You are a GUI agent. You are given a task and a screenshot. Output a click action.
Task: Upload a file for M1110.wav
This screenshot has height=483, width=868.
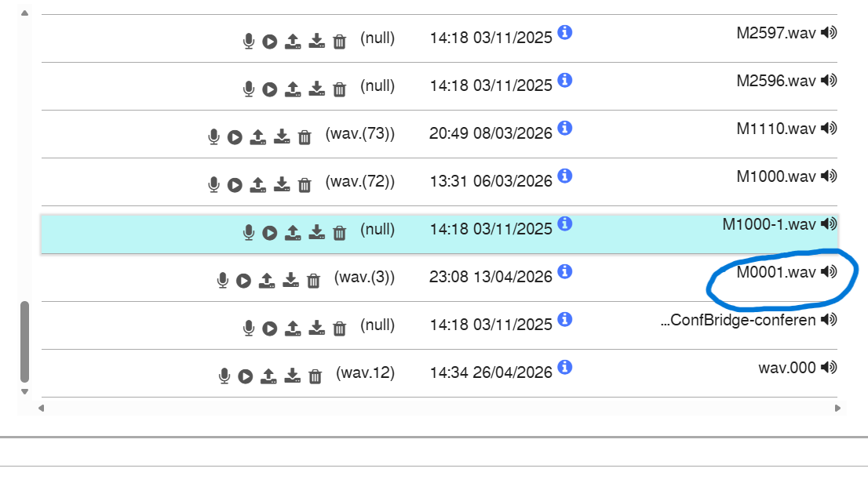pyautogui.click(x=258, y=136)
